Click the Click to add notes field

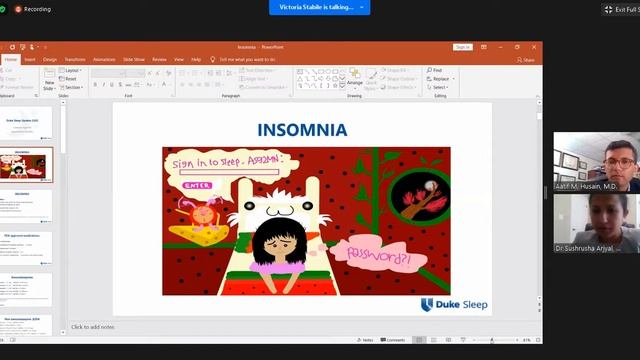(93, 327)
